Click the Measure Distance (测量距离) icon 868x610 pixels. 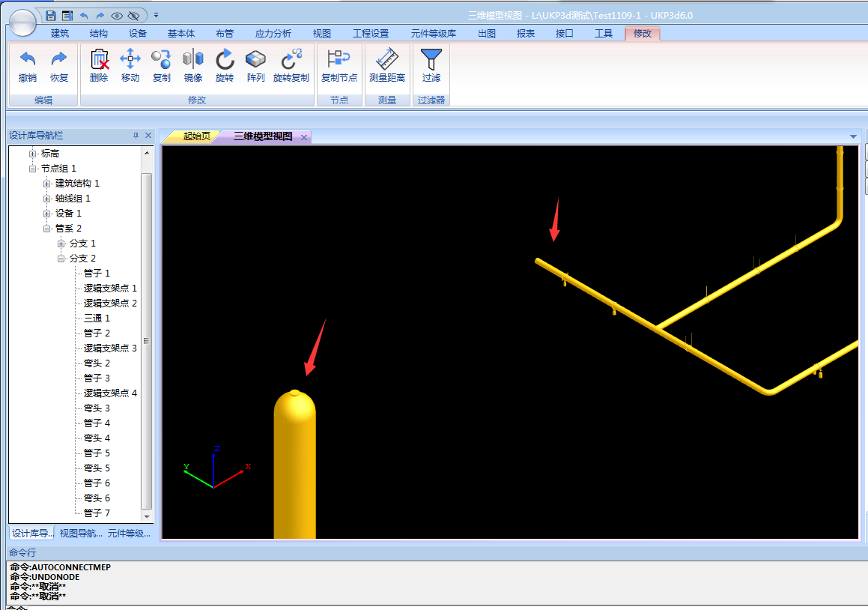(387, 60)
